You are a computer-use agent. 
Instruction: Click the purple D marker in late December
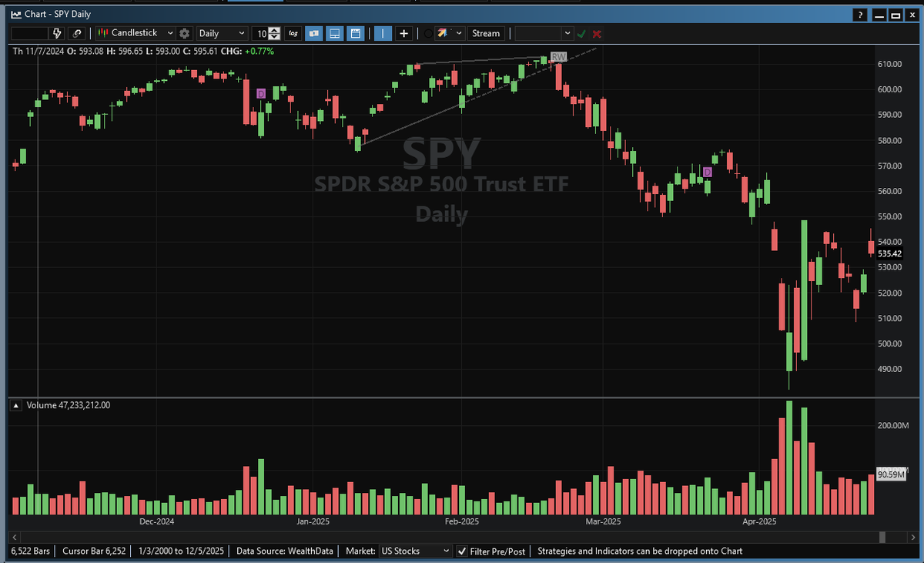pos(261,93)
